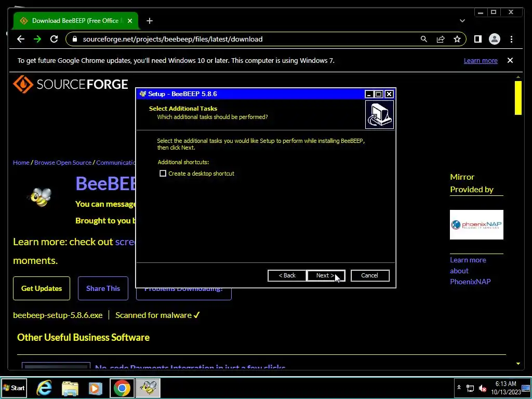Click the Share This button
Screen dimensions: 532x399
[x=103, y=288]
